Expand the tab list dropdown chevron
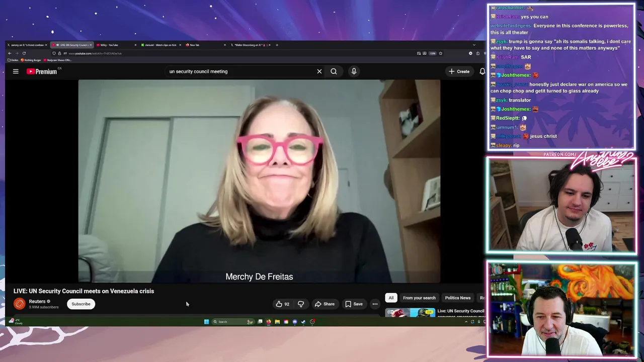 473,45
